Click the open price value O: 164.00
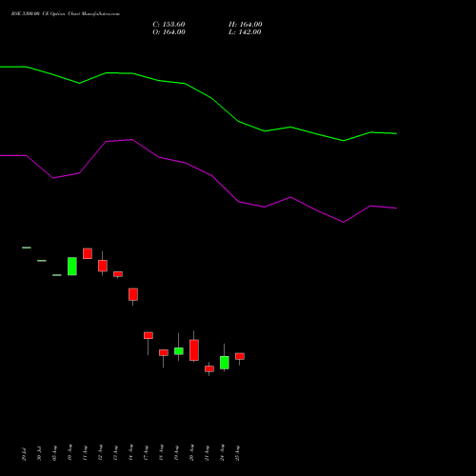The image size is (476, 476). [169, 32]
